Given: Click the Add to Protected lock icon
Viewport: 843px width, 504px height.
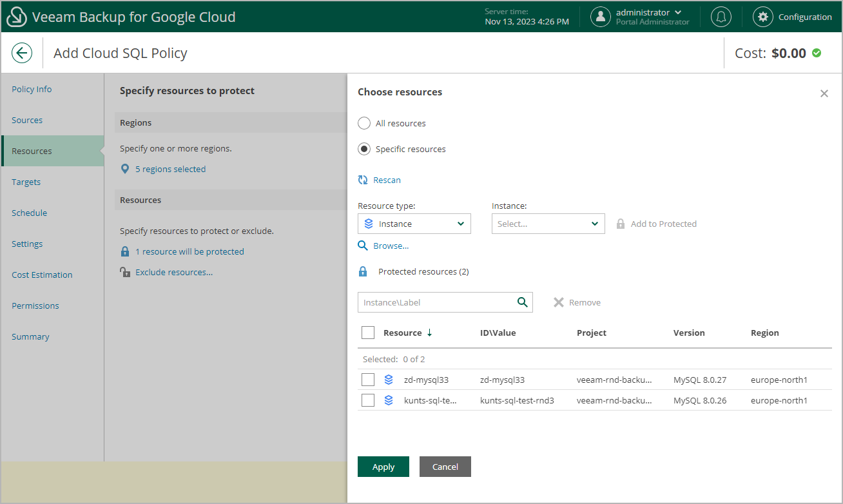Looking at the screenshot, I should coord(621,224).
